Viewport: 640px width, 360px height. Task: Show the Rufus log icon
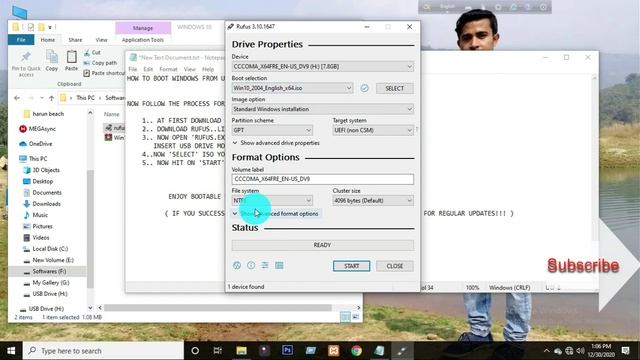(x=279, y=265)
